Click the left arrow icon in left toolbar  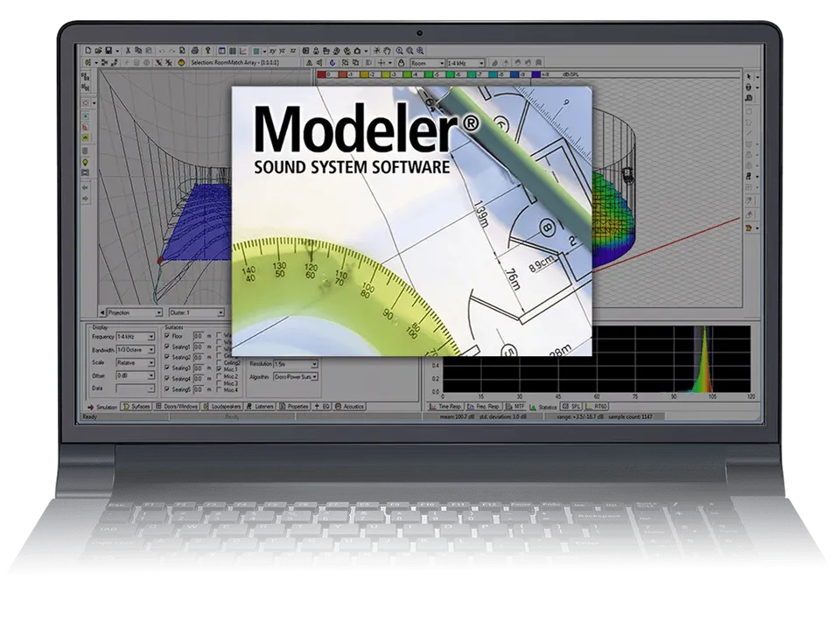[x=86, y=187]
